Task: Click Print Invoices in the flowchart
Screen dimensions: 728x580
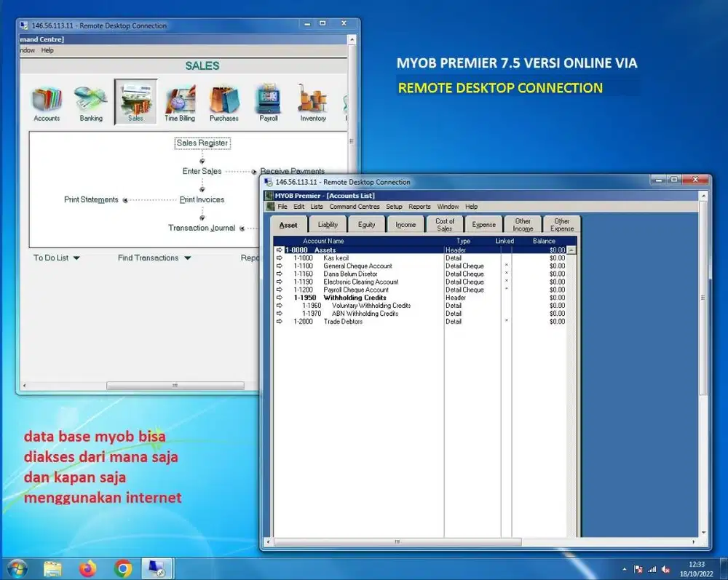Action: pyautogui.click(x=202, y=199)
